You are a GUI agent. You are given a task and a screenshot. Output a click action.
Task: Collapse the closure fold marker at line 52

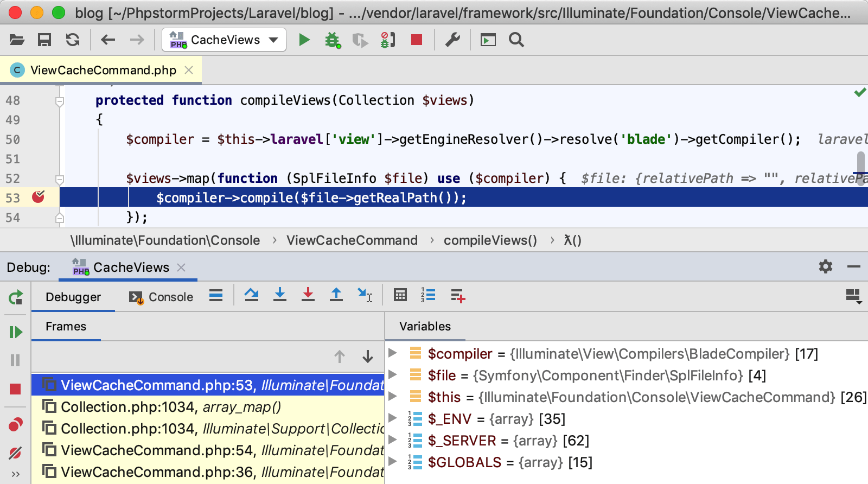(60, 180)
